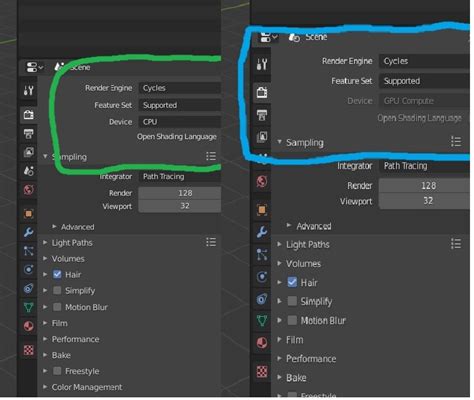Open the View Layer tab in the left panel
474x400 pixels.
(x=28, y=152)
